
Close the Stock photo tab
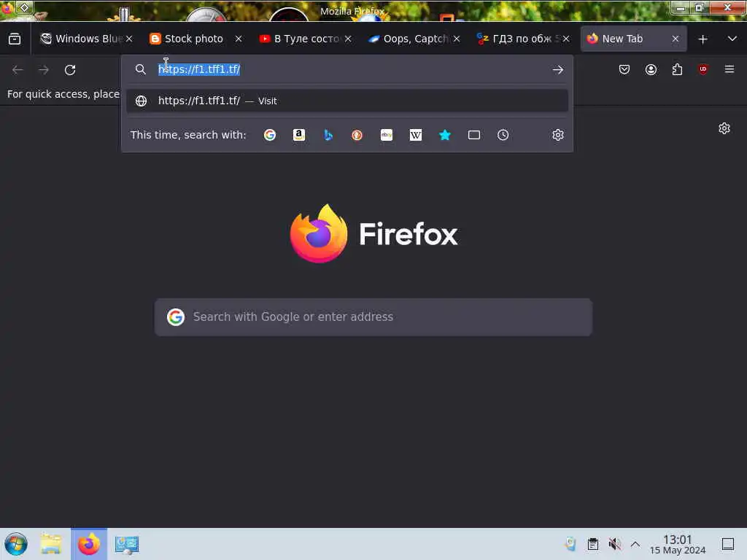click(x=239, y=39)
